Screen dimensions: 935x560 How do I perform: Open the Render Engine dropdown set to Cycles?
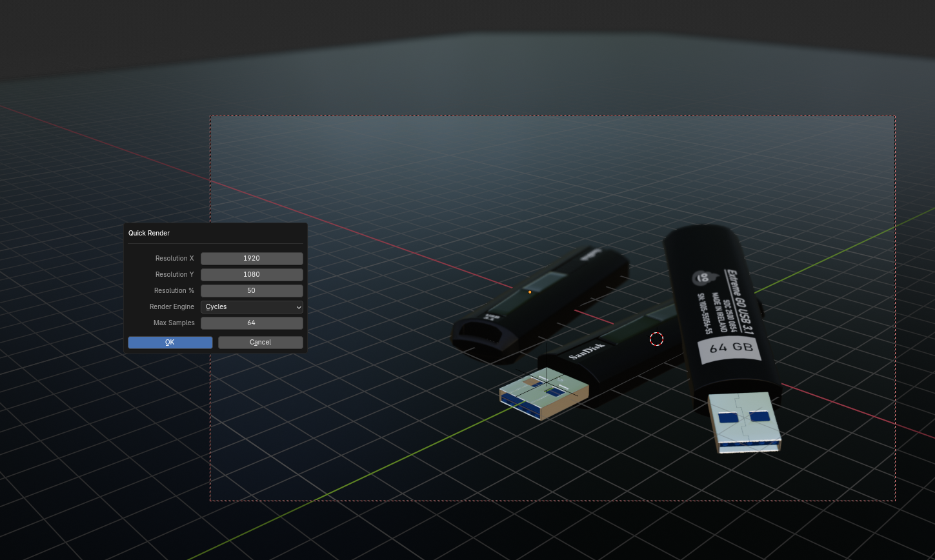252,307
